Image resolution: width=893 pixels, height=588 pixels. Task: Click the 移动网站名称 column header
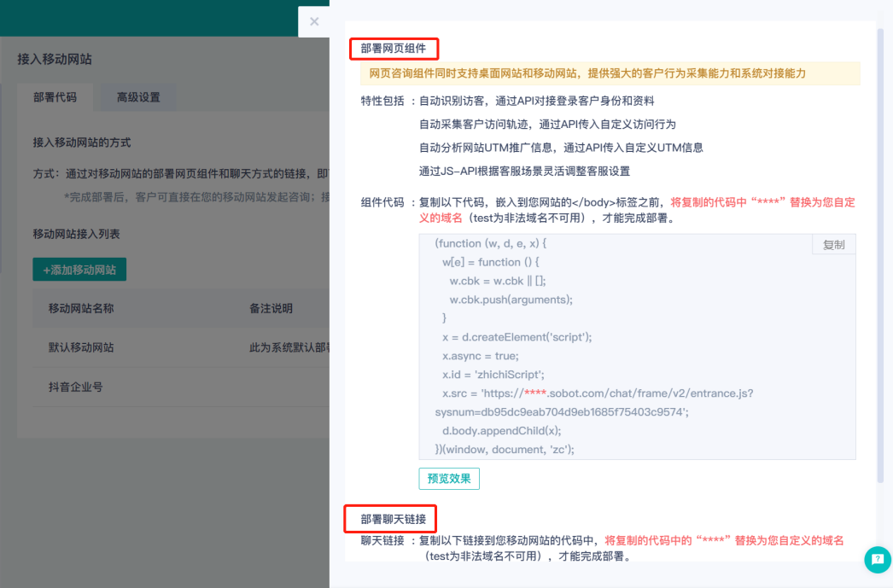tap(81, 308)
